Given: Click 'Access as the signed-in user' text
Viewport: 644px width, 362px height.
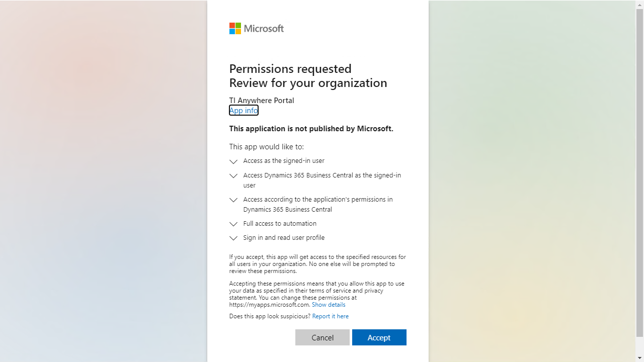Looking at the screenshot, I should click(284, 161).
